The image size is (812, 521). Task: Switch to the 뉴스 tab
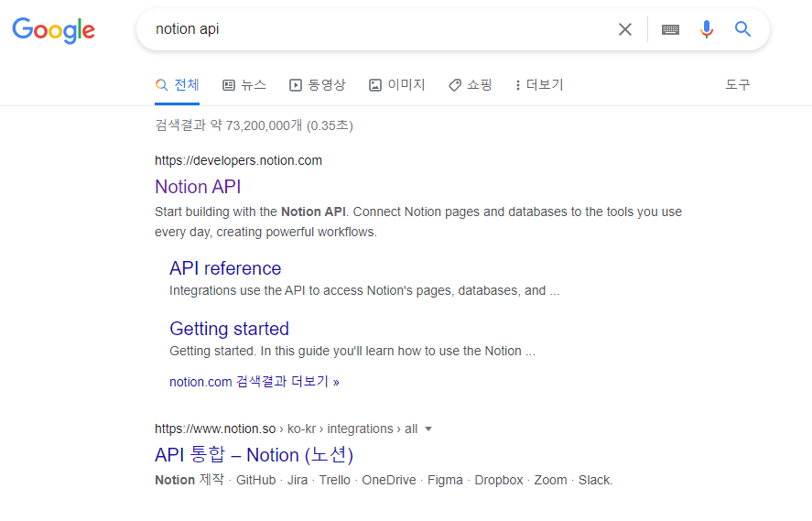click(244, 85)
